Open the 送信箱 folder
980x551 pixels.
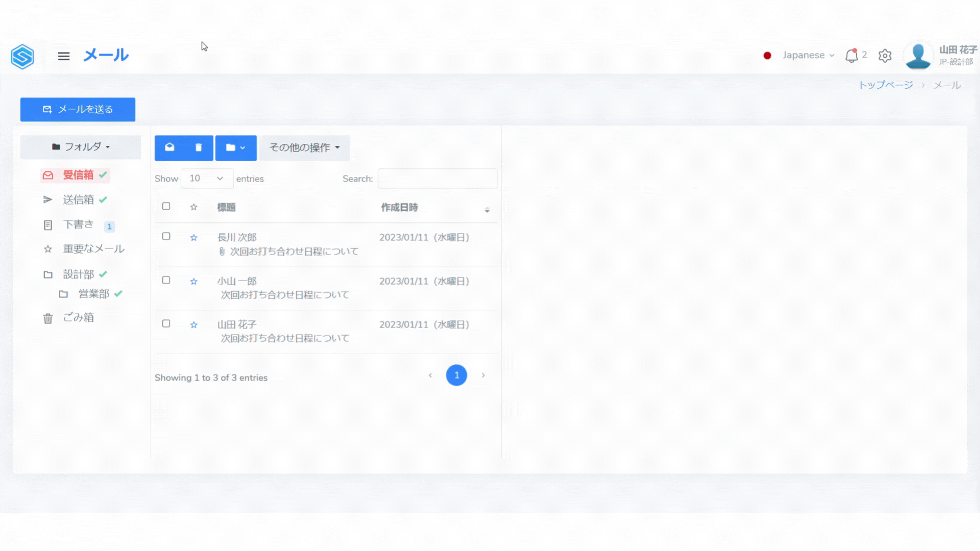tap(78, 199)
